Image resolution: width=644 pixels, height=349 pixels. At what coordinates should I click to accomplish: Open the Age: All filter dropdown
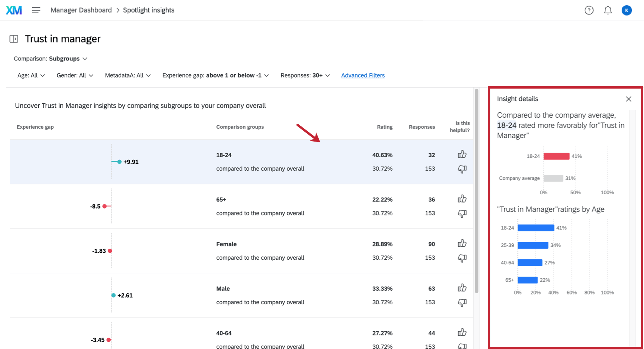(x=31, y=75)
